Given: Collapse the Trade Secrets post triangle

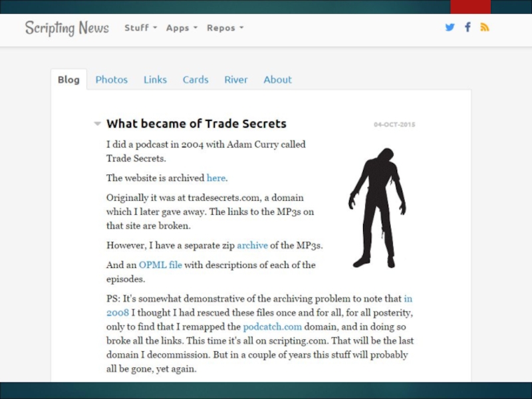Looking at the screenshot, I should coord(97,124).
